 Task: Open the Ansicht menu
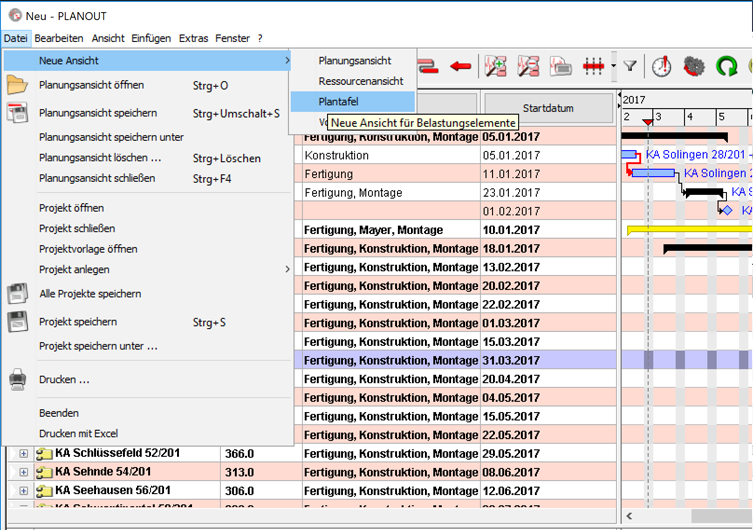pos(108,38)
